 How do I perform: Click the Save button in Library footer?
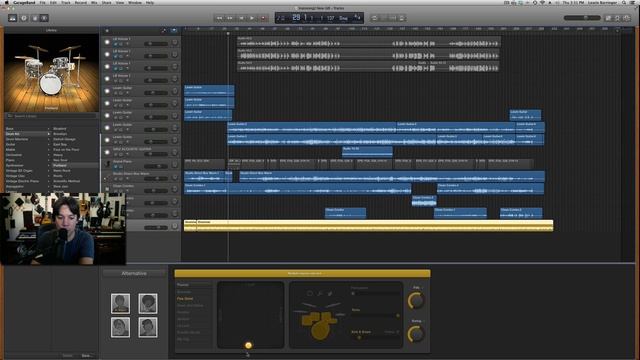pyautogui.click(x=86, y=356)
